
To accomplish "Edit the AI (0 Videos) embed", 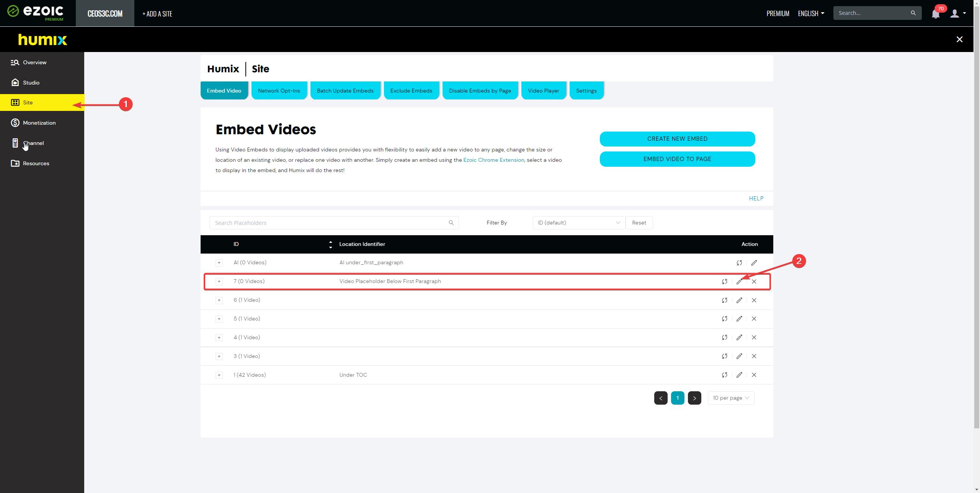I will (x=754, y=263).
